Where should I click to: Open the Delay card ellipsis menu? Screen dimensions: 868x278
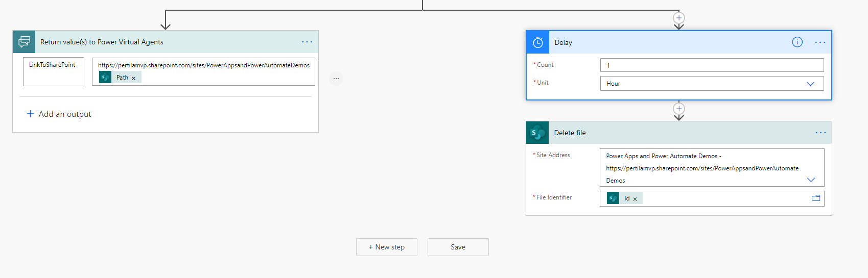820,42
